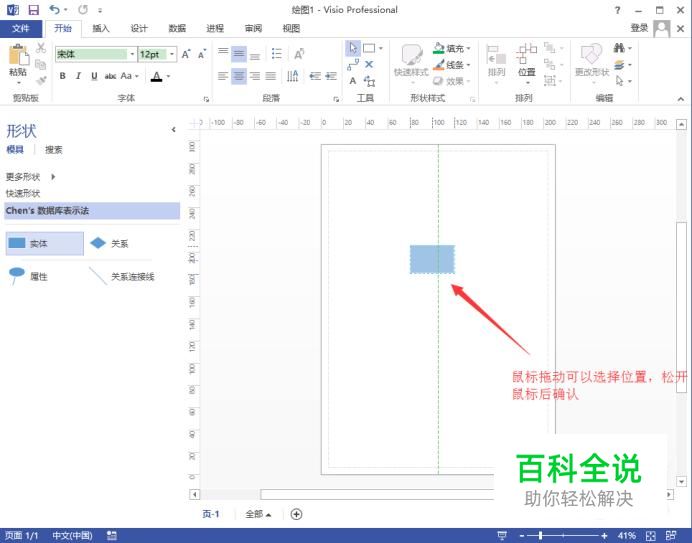Click the Cut scissors icon

41,48
